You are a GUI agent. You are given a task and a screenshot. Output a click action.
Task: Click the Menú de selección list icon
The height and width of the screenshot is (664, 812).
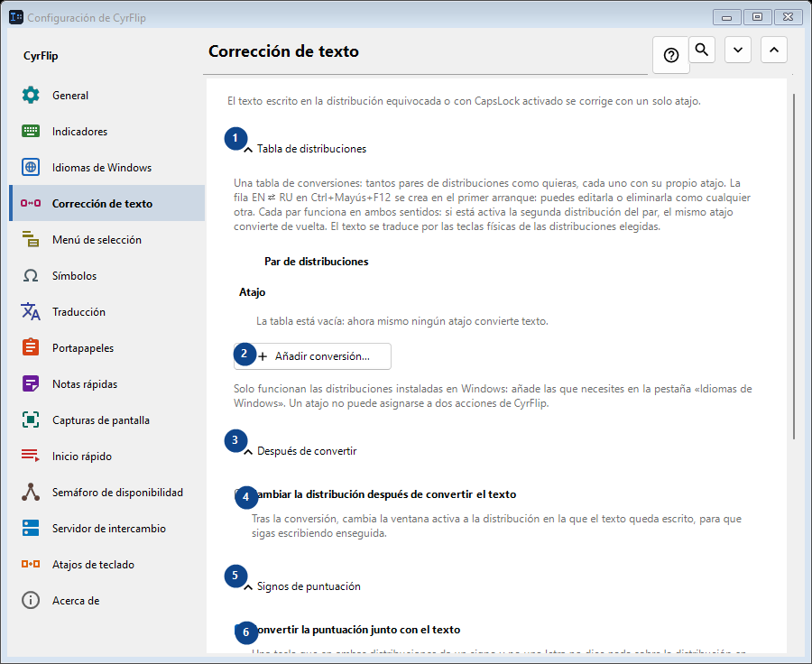pos(31,239)
